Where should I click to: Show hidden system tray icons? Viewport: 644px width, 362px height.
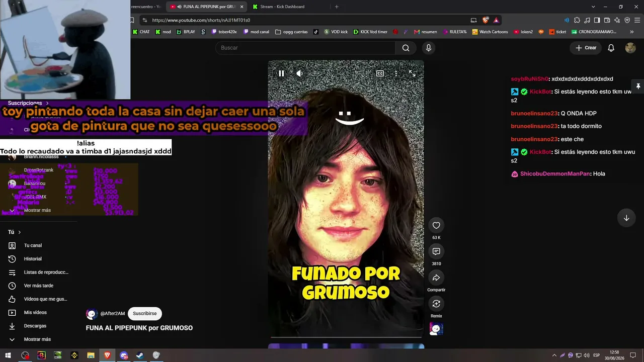554,355
